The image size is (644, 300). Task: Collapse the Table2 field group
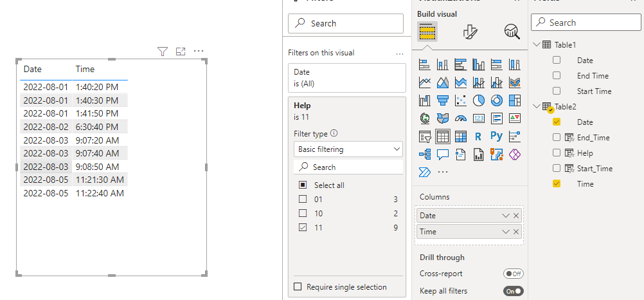click(x=537, y=106)
